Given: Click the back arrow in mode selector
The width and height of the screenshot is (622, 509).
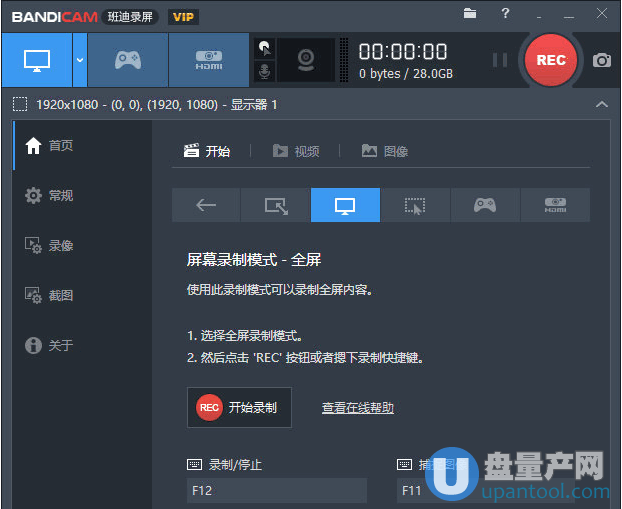Looking at the screenshot, I should pyautogui.click(x=206, y=205).
